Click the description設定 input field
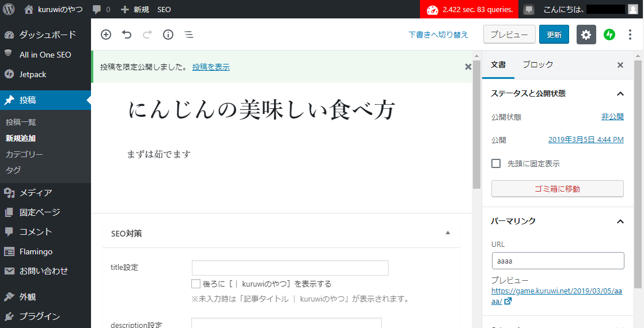The height and width of the screenshot is (328, 644). (x=287, y=323)
